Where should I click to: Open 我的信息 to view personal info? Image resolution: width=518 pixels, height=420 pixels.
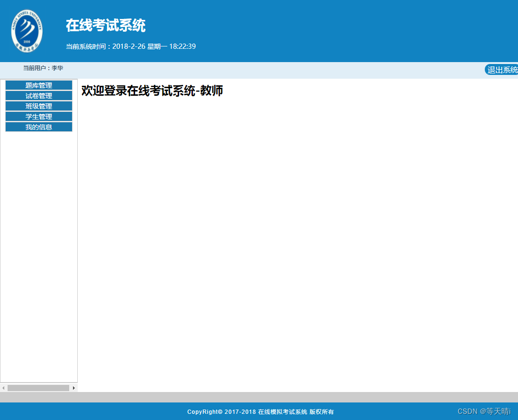click(38, 127)
